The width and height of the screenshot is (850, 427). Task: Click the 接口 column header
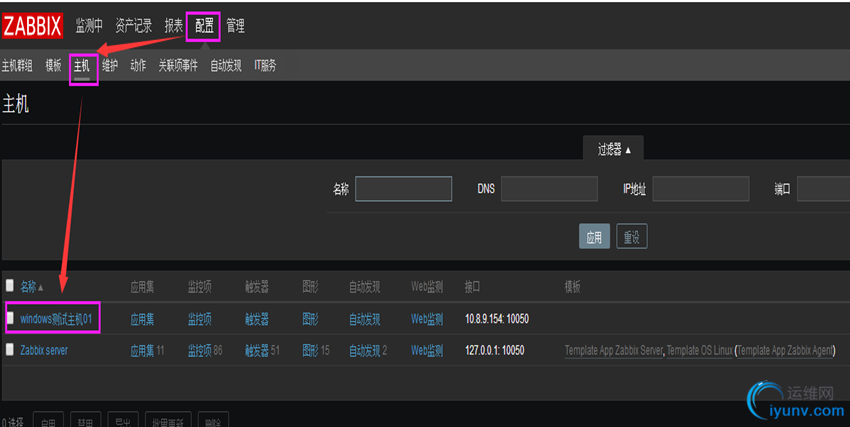pos(472,287)
